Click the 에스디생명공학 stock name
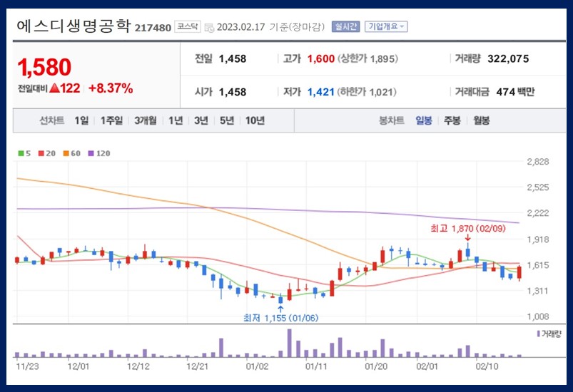Viewport: 573px width, 392px height. pyautogui.click(x=73, y=26)
